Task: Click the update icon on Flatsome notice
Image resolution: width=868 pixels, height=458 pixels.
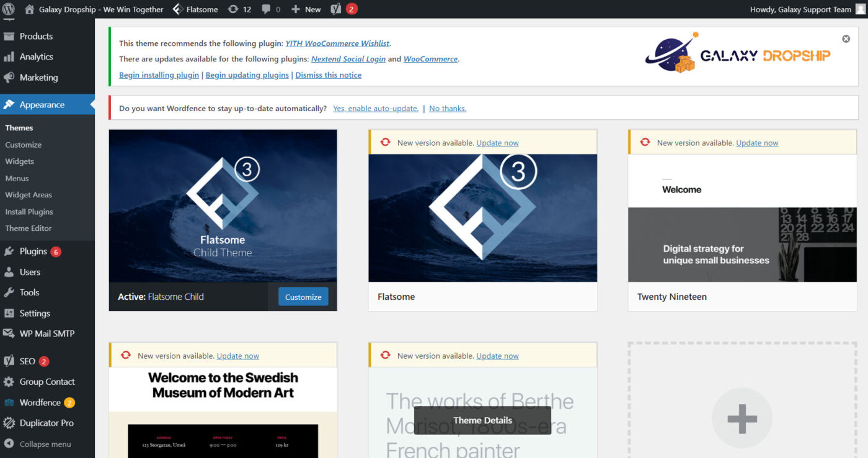Action: [386, 142]
